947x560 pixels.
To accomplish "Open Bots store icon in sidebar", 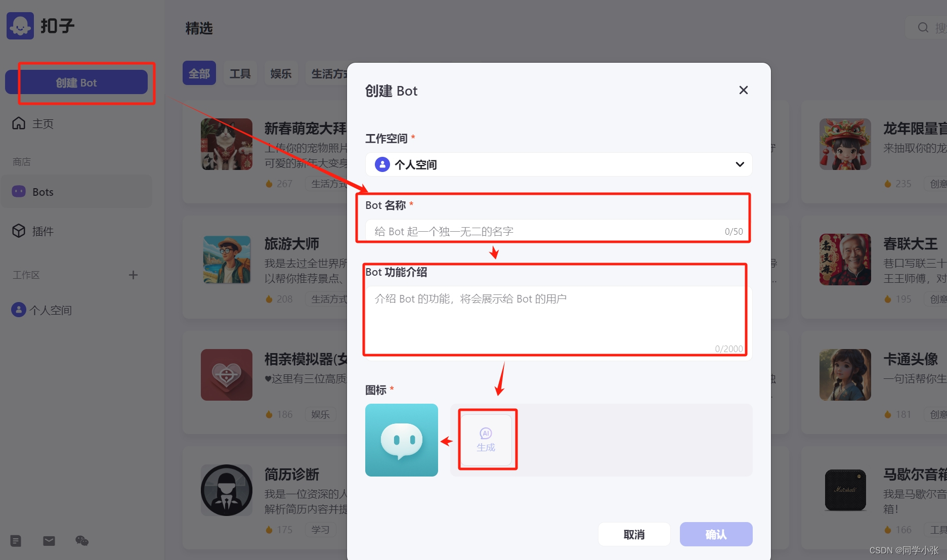I will pos(19,192).
